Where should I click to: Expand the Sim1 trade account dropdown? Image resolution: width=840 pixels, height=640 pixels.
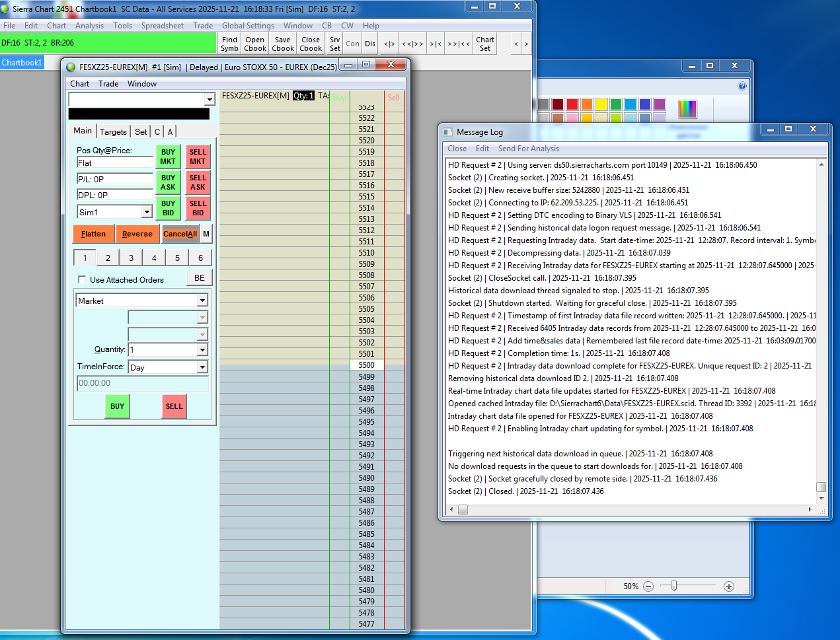coord(147,212)
